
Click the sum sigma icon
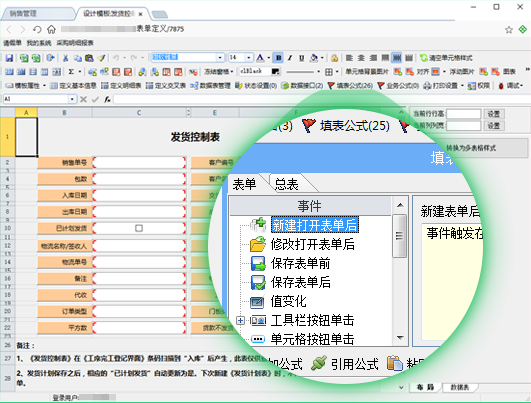(71, 71)
